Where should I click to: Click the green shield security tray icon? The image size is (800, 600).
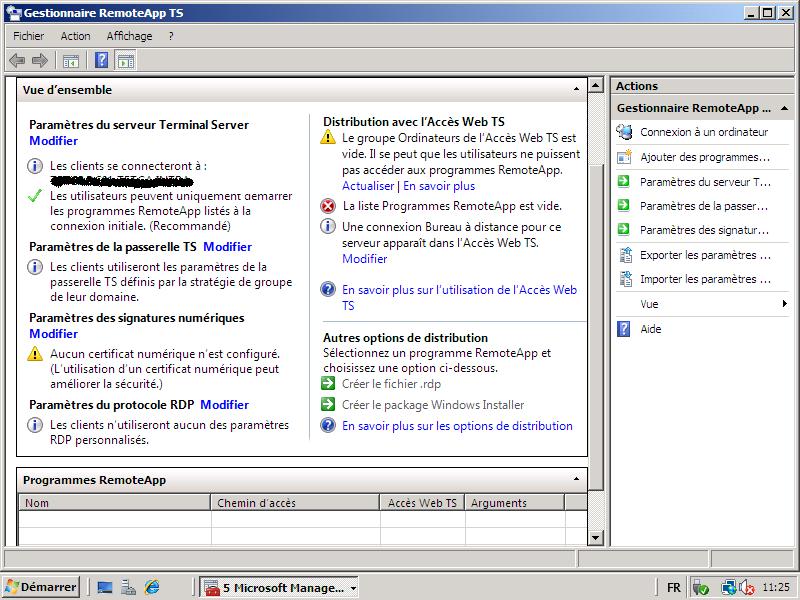[x=701, y=588]
